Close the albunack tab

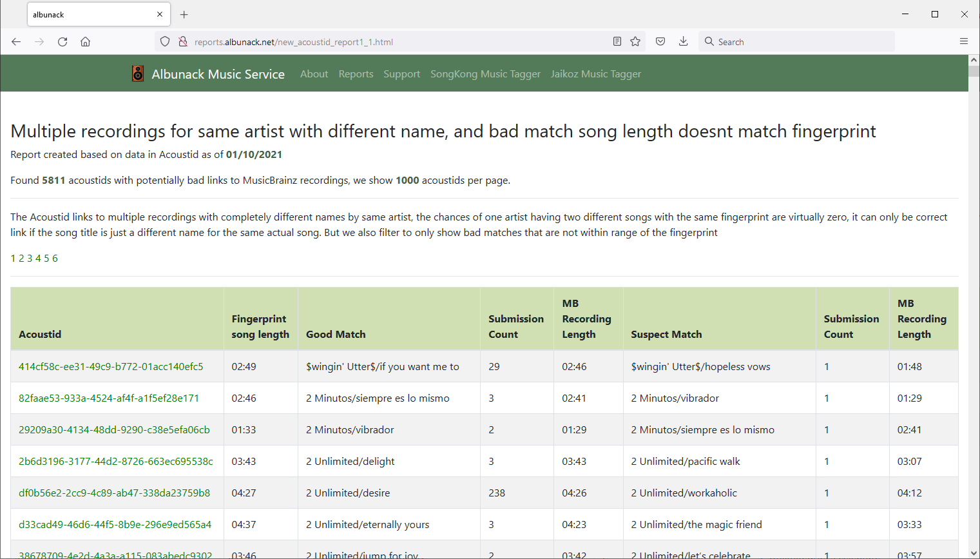point(160,14)
